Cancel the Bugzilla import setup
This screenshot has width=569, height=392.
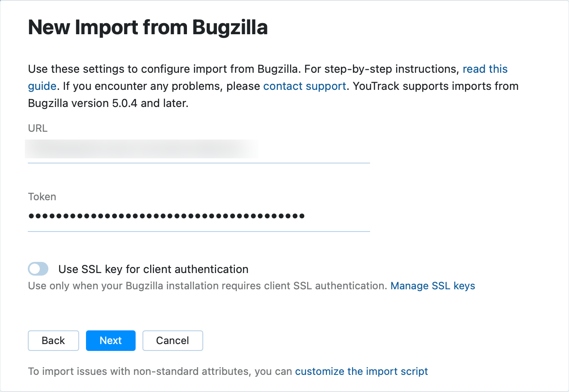point(172,341)
